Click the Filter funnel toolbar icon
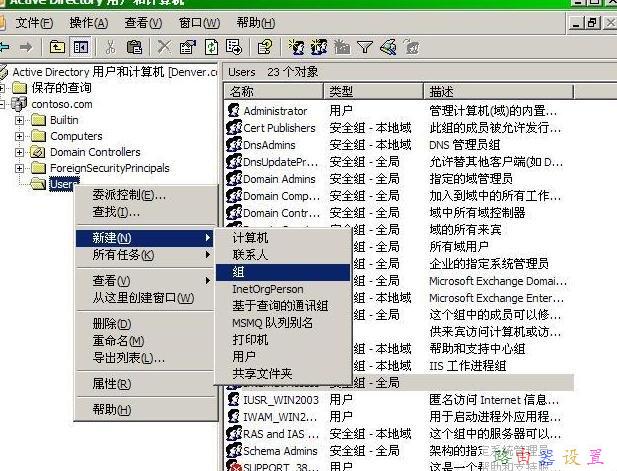Viewport: 617px width, 471px height. [x=365, y=47]
